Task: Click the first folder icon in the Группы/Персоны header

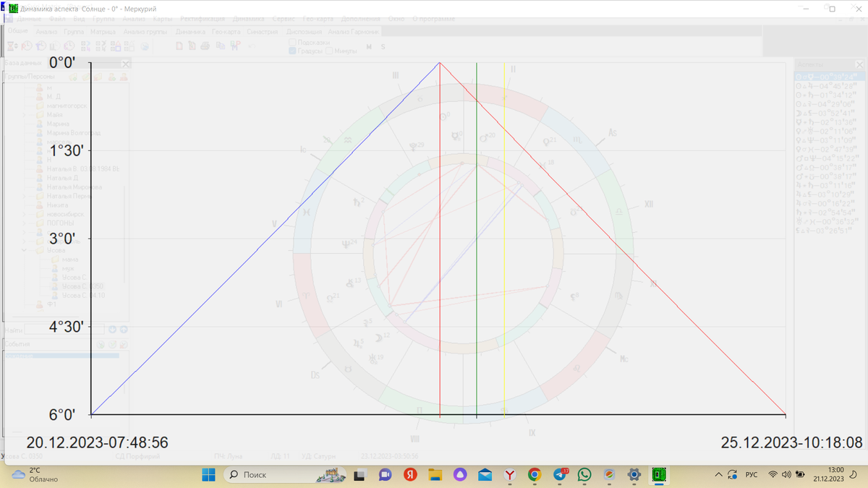Action: (x=73, y=77)
